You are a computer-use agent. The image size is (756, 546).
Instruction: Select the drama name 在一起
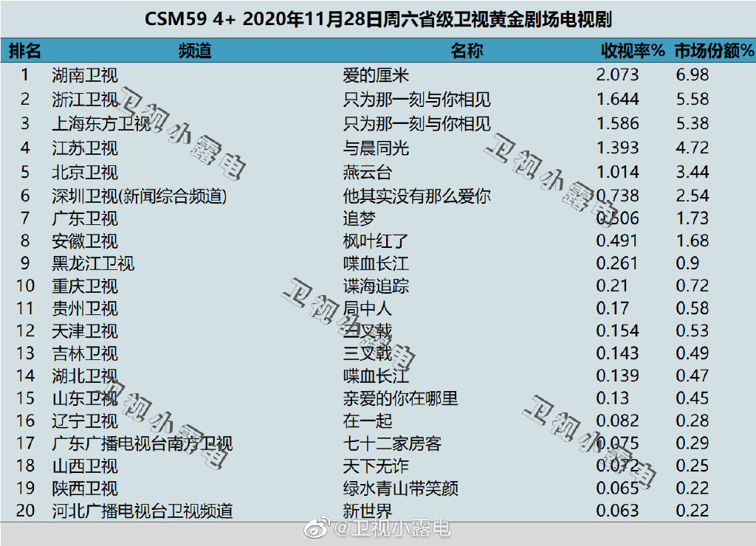368,421
